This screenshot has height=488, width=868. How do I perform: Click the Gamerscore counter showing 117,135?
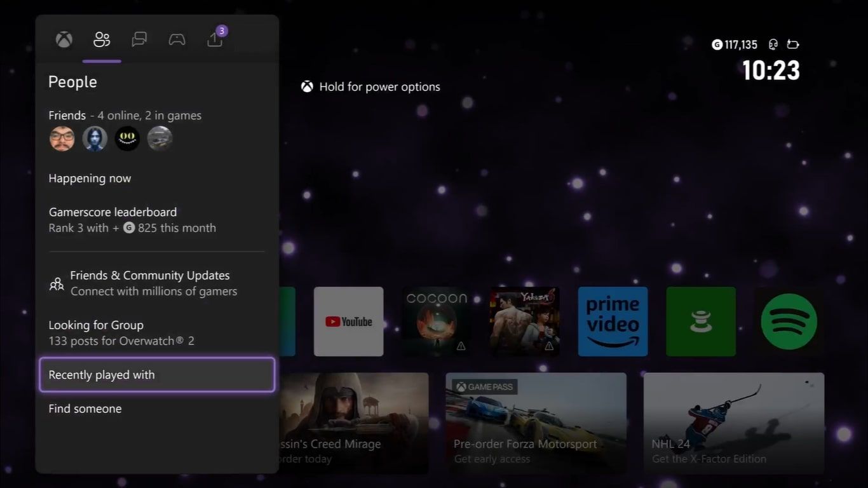click(734, 44)
